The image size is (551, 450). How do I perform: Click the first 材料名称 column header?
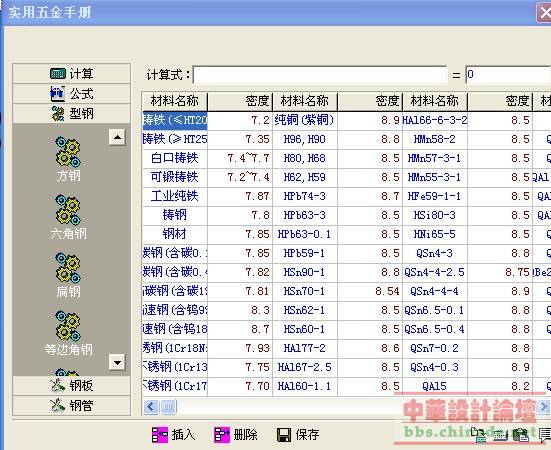tap(175, 102)
